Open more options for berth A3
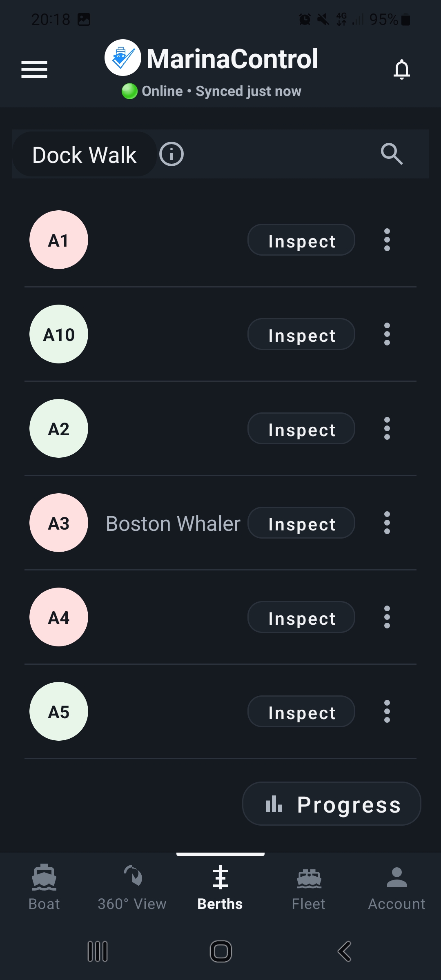 click(387, 523)
